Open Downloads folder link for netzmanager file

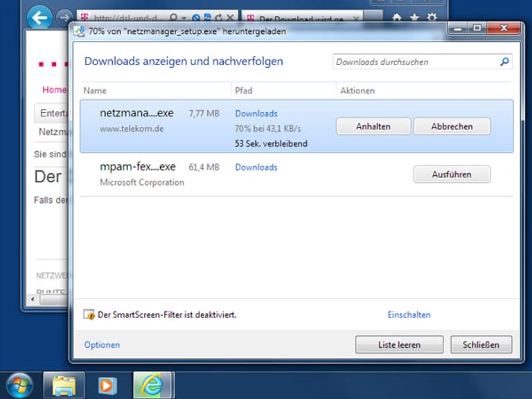tap(256, 114)
